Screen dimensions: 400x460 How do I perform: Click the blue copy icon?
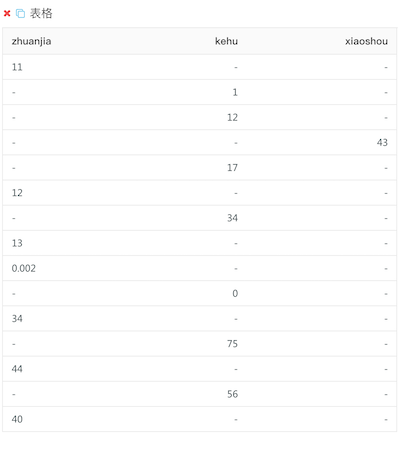(x=20, y=14)
